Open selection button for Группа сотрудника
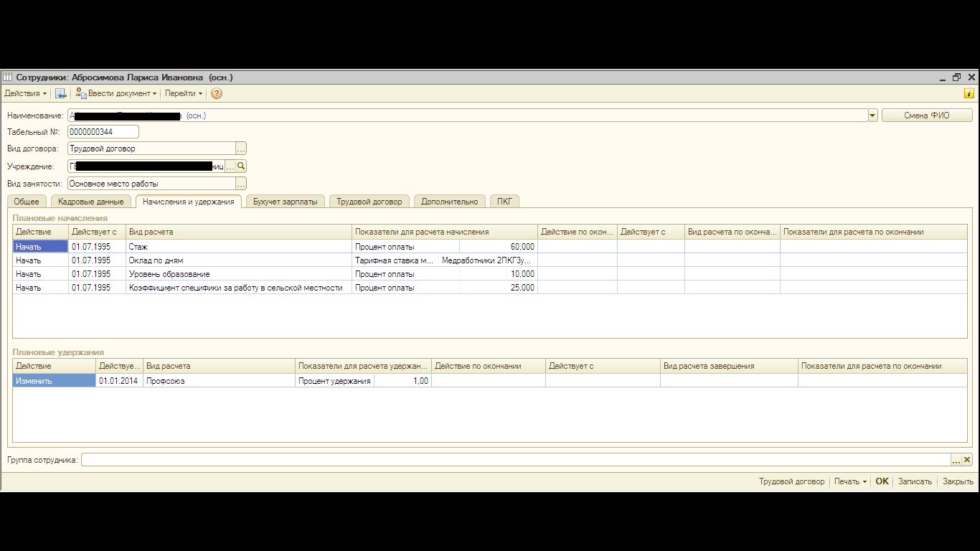The width and height of the screenshot is (980, 551). click(956, 460)
